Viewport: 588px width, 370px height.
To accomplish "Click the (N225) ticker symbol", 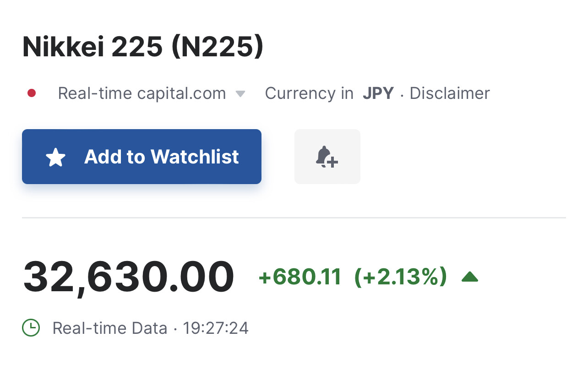I will tap(218, 47).
